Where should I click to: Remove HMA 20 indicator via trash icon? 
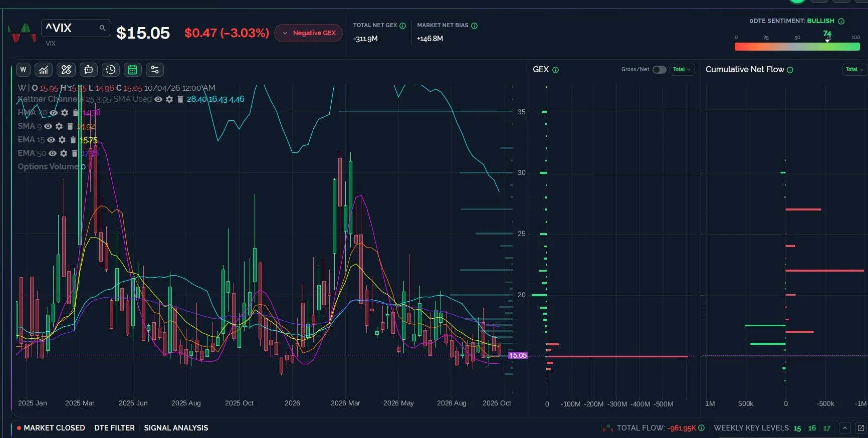pyautogui.click(x=76, y=113)
